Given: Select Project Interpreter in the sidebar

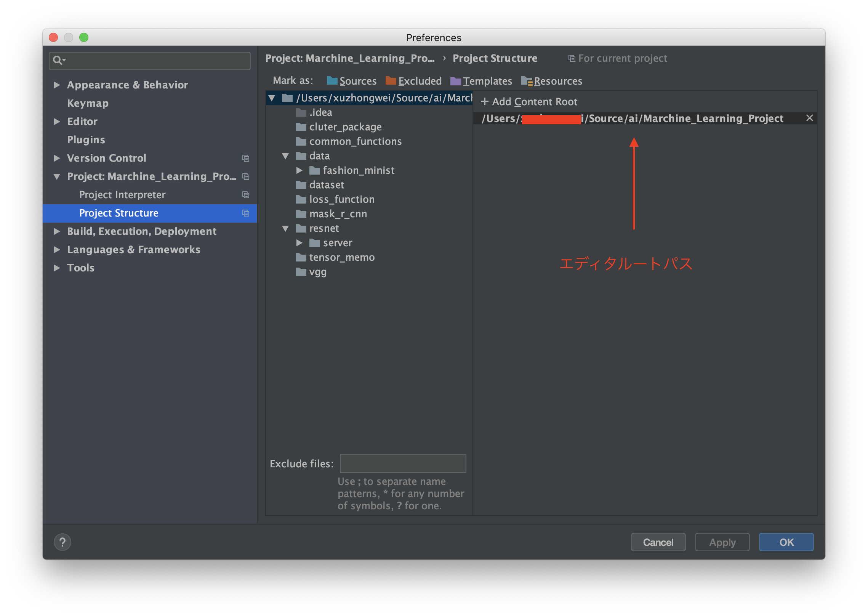Looking at the screenshot, I should [x=122, y=195].
